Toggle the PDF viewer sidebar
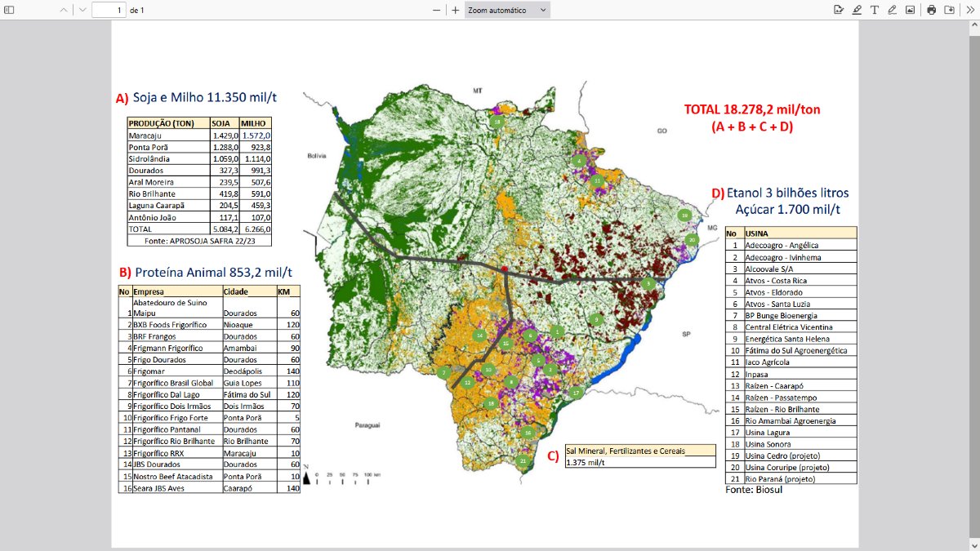 (10, 10)
